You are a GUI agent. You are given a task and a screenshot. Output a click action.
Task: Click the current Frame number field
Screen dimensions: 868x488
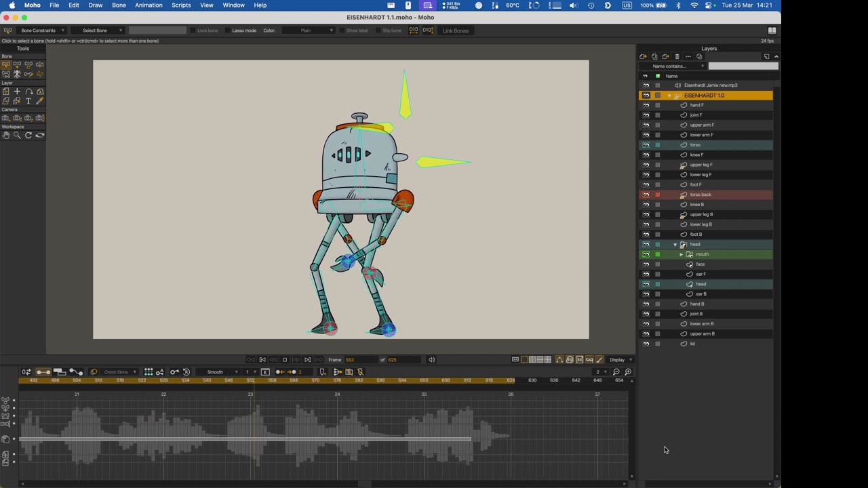(x=360, y=360)
